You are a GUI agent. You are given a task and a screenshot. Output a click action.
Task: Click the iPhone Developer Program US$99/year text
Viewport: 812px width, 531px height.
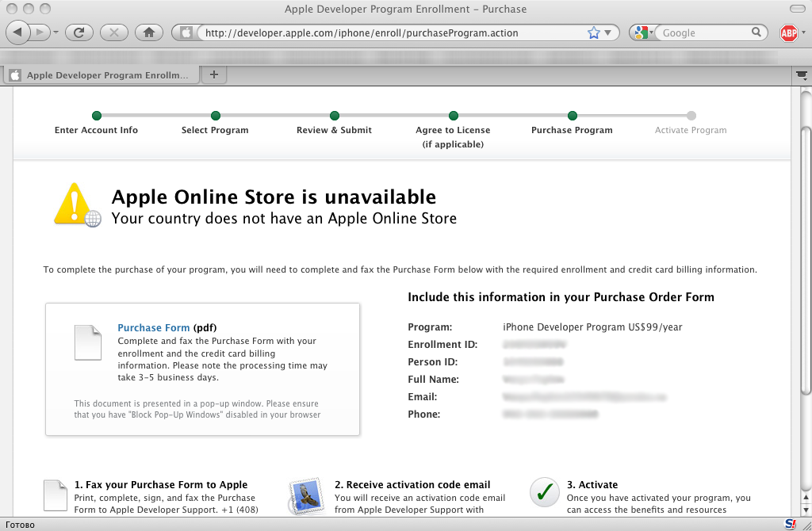tap(592, 327)
